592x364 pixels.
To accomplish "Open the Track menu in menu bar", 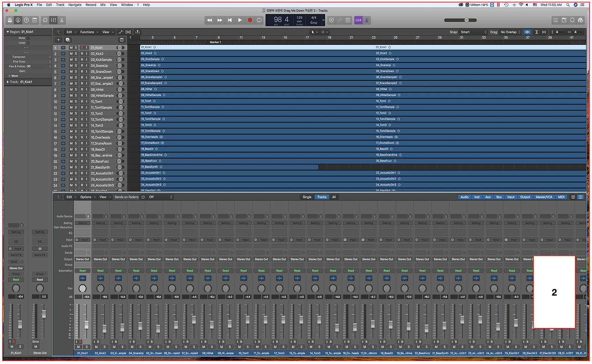I will (x=60, y=5).
